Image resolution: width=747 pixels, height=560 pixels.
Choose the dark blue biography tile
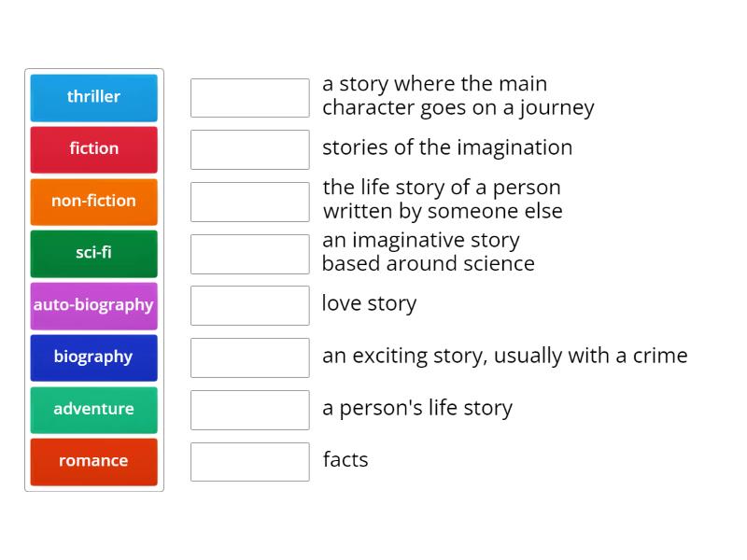pos(93,357)
